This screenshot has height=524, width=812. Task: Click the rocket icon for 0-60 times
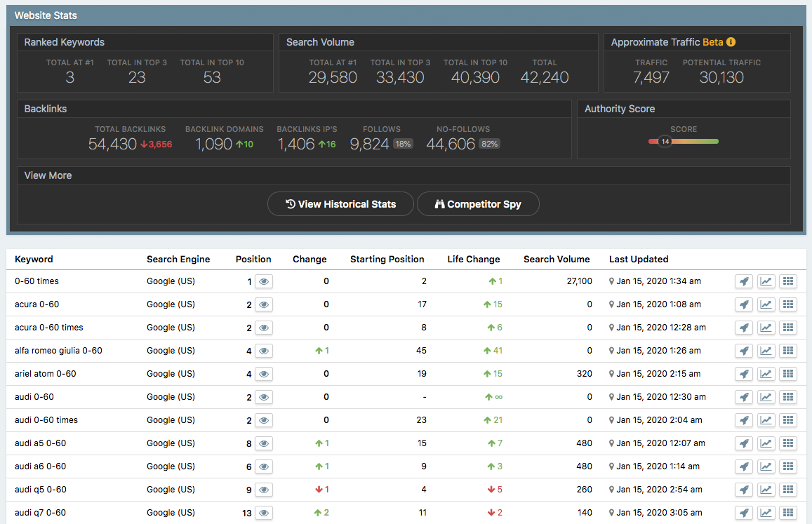point(744,281)
